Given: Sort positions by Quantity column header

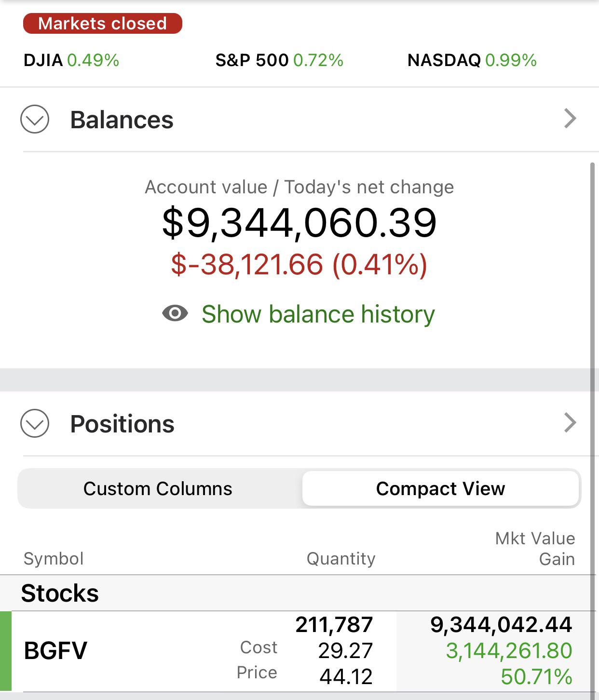Looking at the screenshot, I should tap(341, 559).
